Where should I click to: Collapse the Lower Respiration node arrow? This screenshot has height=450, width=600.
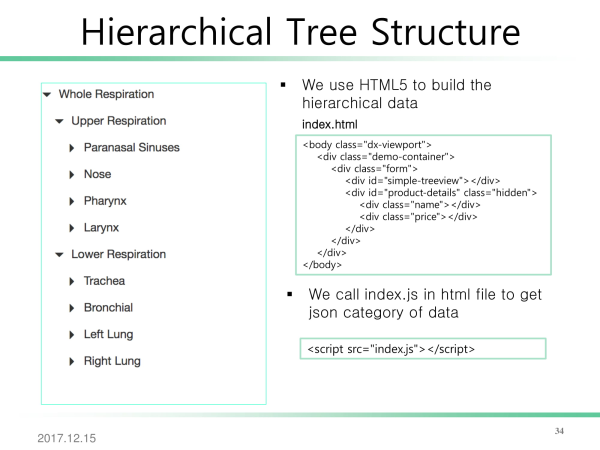tap(59, 254)
